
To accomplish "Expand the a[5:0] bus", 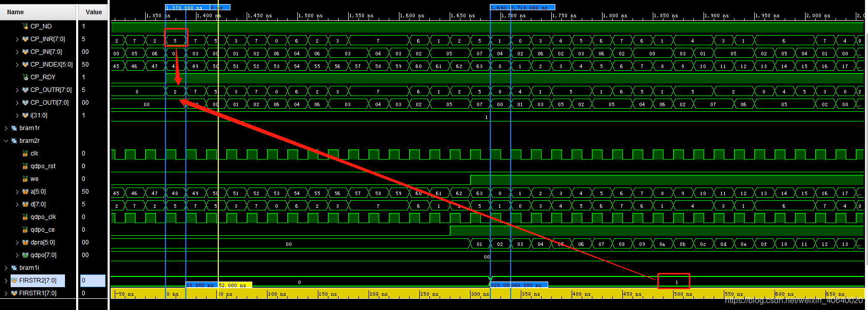I will click(17, 192).
